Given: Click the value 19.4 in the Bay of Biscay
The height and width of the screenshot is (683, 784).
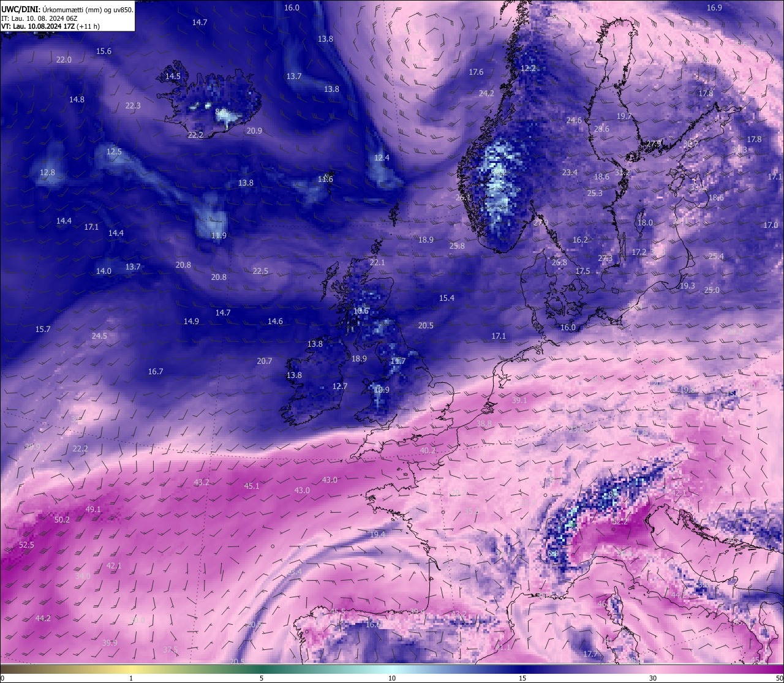Looking at the screenshot, I should (x=377, y=535).
